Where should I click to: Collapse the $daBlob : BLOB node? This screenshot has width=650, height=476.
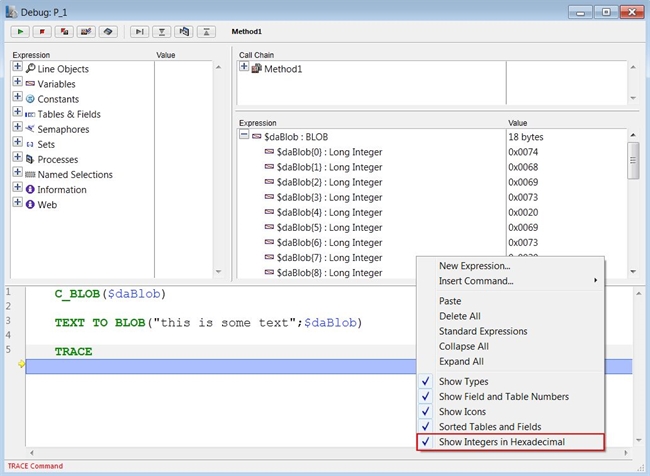[x=246, y=136]
